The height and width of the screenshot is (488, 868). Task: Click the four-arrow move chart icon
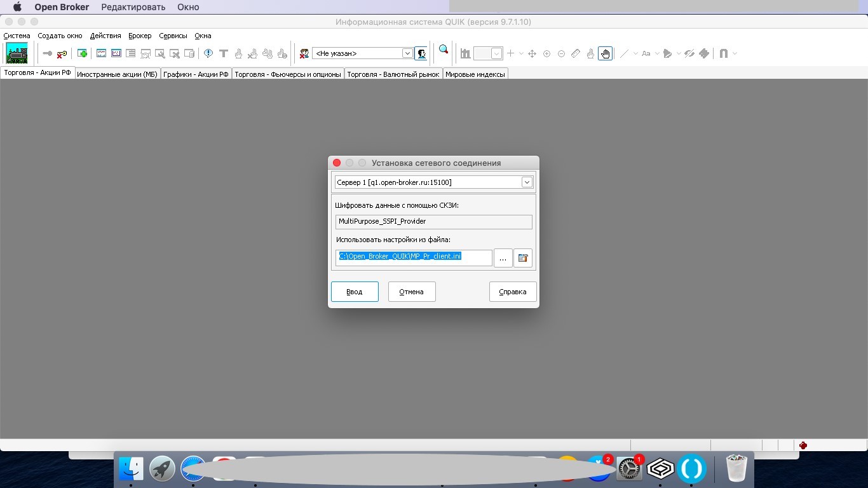(x=532, y=53)
